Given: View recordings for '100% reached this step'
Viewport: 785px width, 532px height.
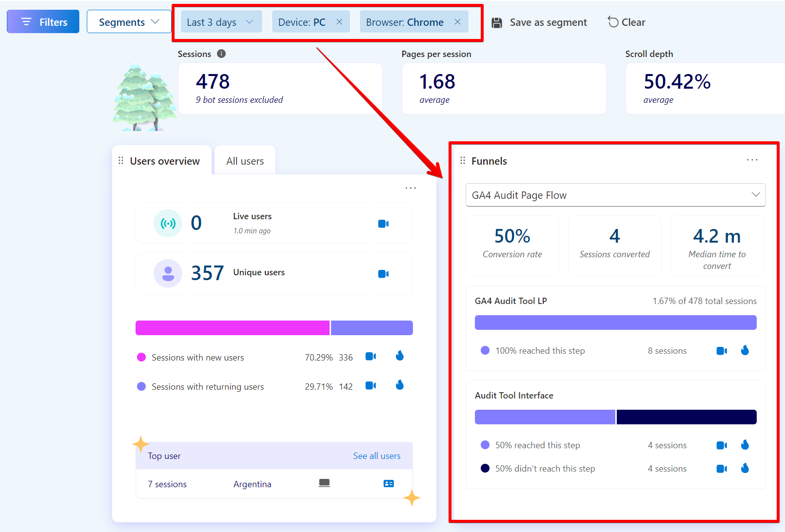Looking at the screenshot, I should pos(722,350).
